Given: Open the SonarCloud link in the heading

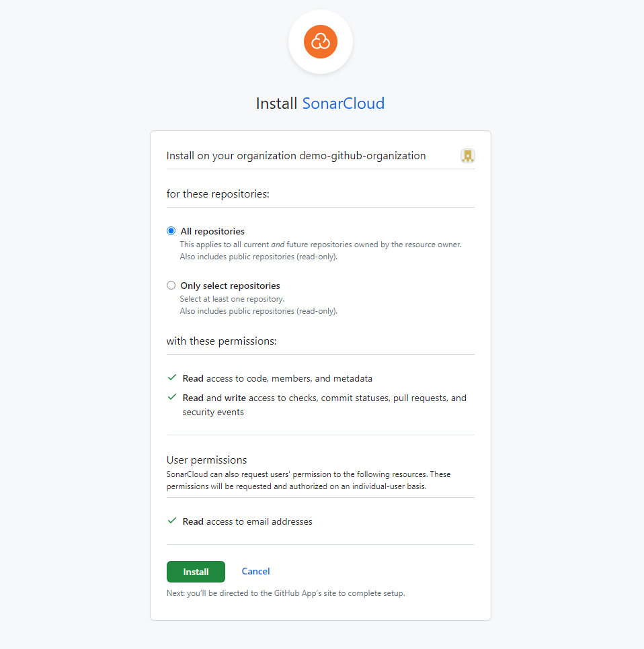Looking at the screenshot, I should click(x=343, y=103).
